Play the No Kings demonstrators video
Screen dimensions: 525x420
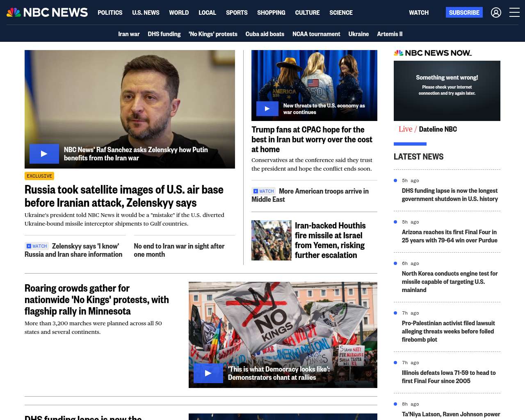[x=208, y=373]
